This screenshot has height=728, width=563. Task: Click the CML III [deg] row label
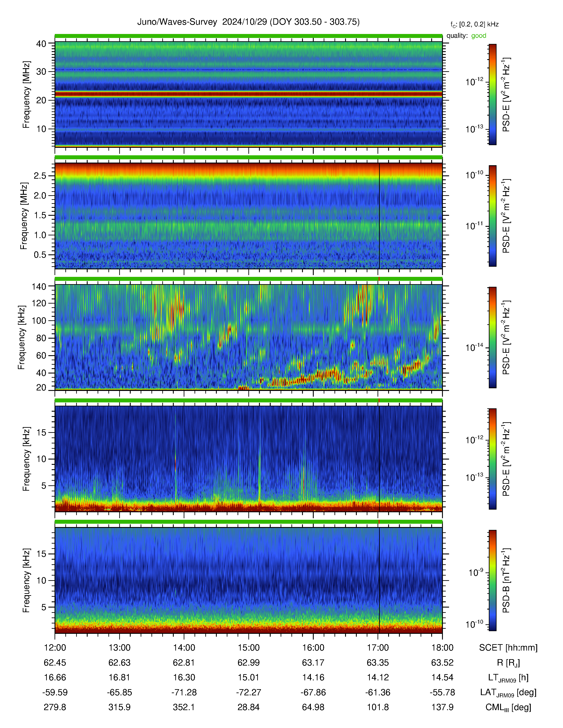coord(508,707)
